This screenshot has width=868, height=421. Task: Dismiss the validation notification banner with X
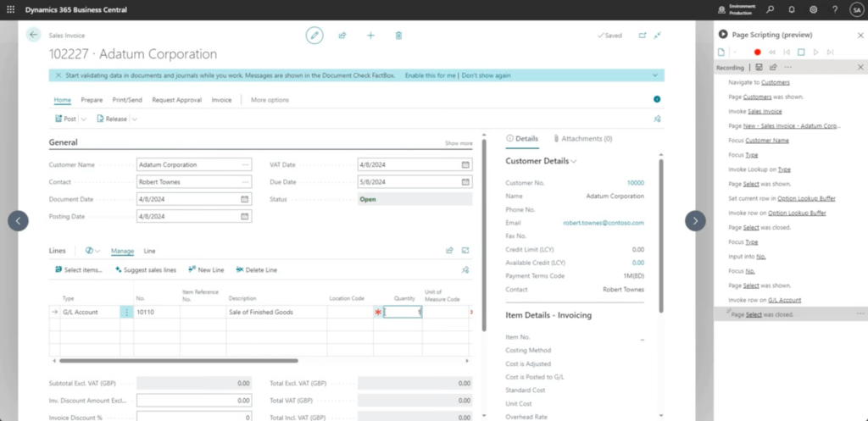click(x=58, y=75)
